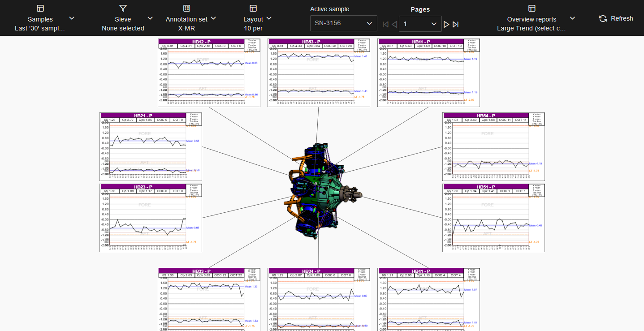Click the Overview reports icon
Image resolution: width=644 pixels, height=331 pixels.
532,9
